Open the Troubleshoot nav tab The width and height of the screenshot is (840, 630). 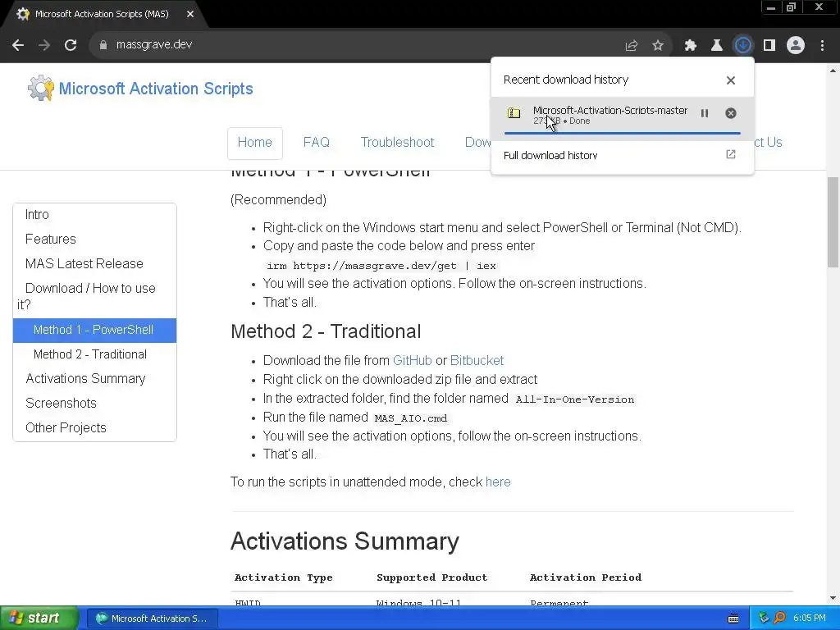click(x=398, y=143)
